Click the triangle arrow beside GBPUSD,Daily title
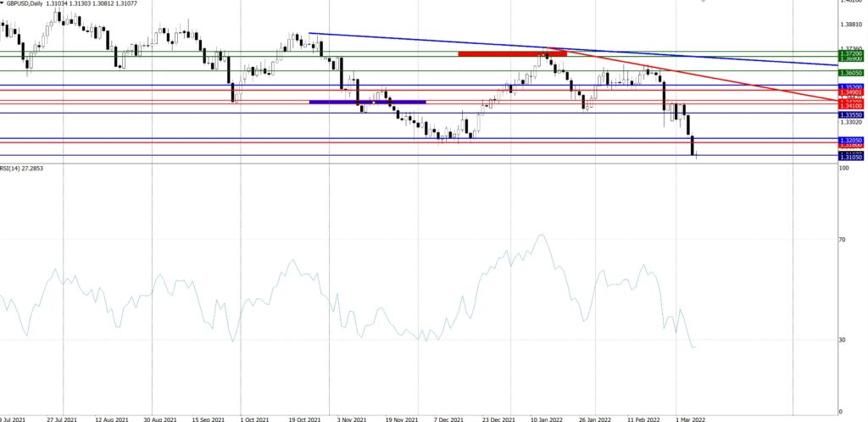This screenshot has height=422, width=868. pyautogui.click(x=3, y=3)
